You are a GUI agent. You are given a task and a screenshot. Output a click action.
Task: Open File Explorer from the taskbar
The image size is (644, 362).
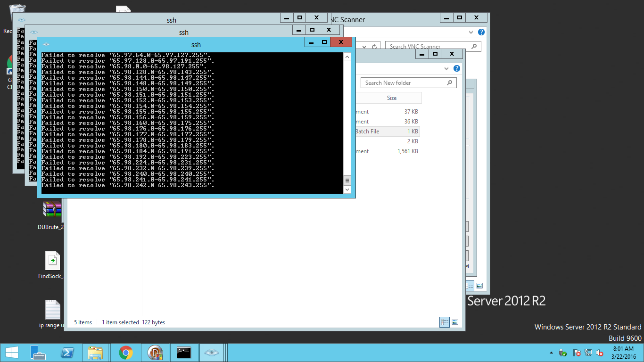95,352
